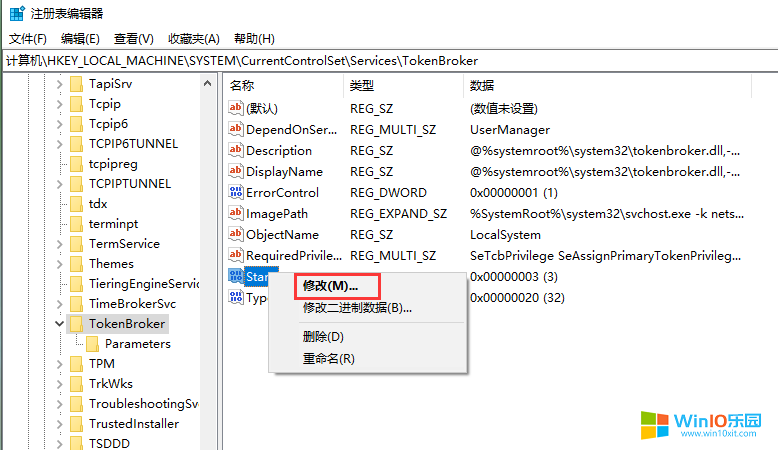Open the 帮助(H) menu

[254, 39]
